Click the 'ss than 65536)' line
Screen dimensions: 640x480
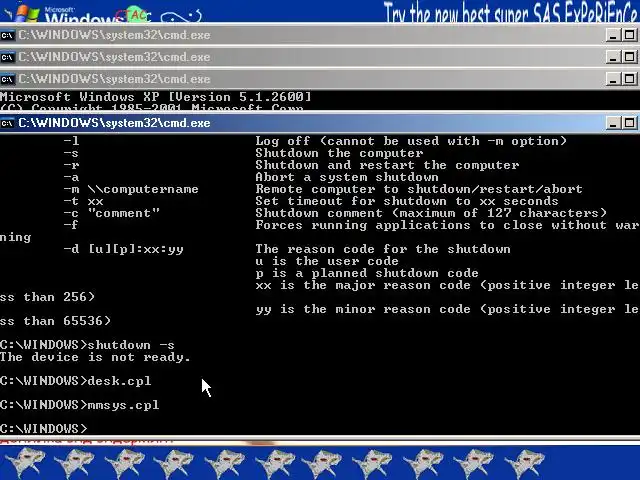(55, 321)
